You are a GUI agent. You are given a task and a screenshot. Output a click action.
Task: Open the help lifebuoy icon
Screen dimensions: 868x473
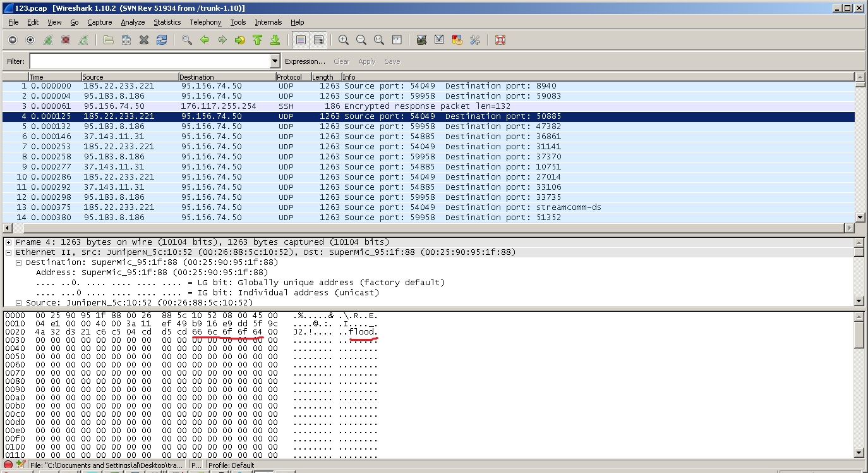pyautogui.click(x=500, y=40)
